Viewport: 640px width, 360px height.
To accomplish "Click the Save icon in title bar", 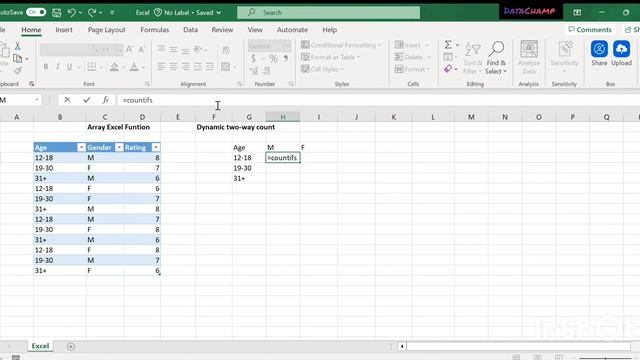I will (x=56, y=13).
